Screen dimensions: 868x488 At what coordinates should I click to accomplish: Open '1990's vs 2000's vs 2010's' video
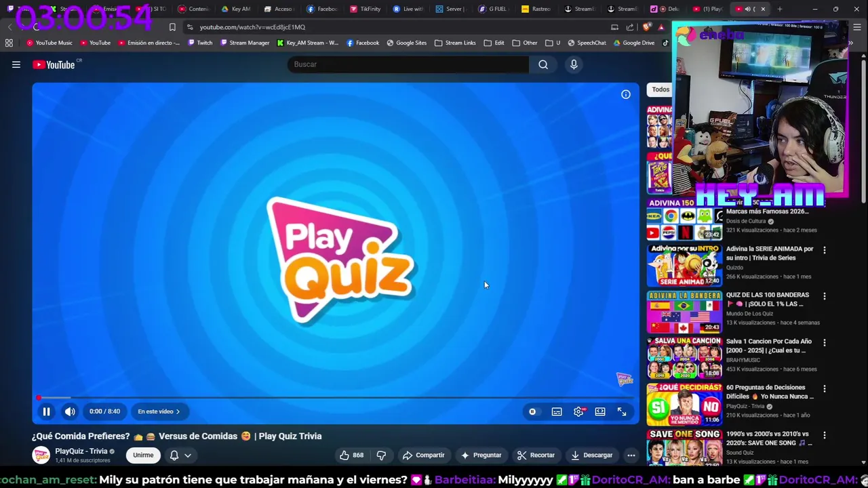[x=768, y=438]
